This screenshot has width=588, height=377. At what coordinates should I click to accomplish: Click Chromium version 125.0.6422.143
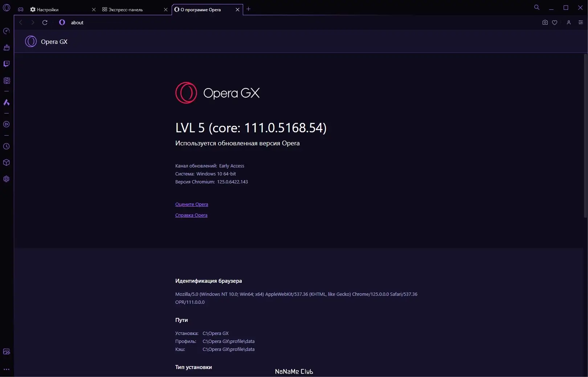(x=232, y=182)
